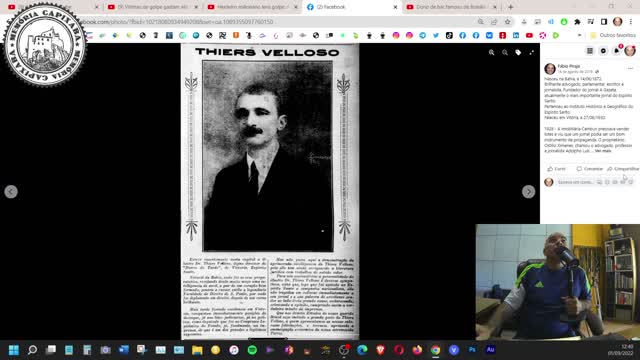The height and width of the screenshot is (360, 640).
Task: Open the Chrome profile avatar
Action: pos(618,22)
